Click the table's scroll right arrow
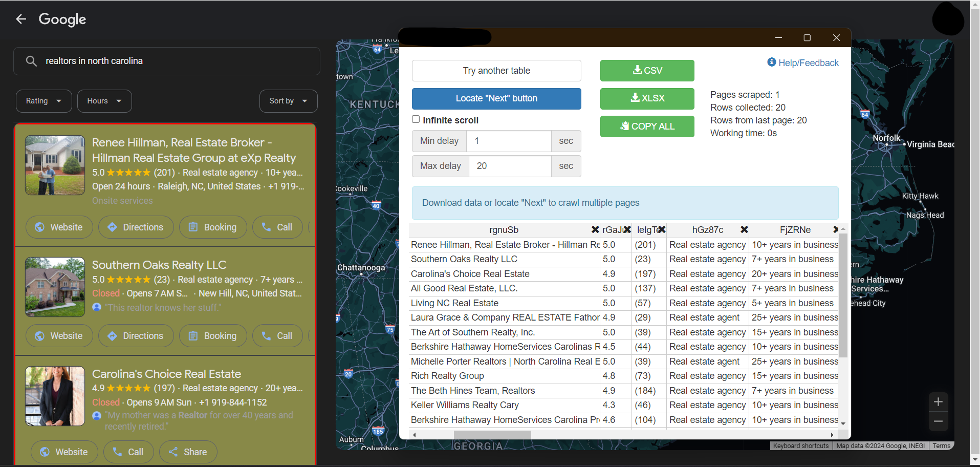Image resolution: width=980 pixels, height=467 pixels. coord(832,435)
